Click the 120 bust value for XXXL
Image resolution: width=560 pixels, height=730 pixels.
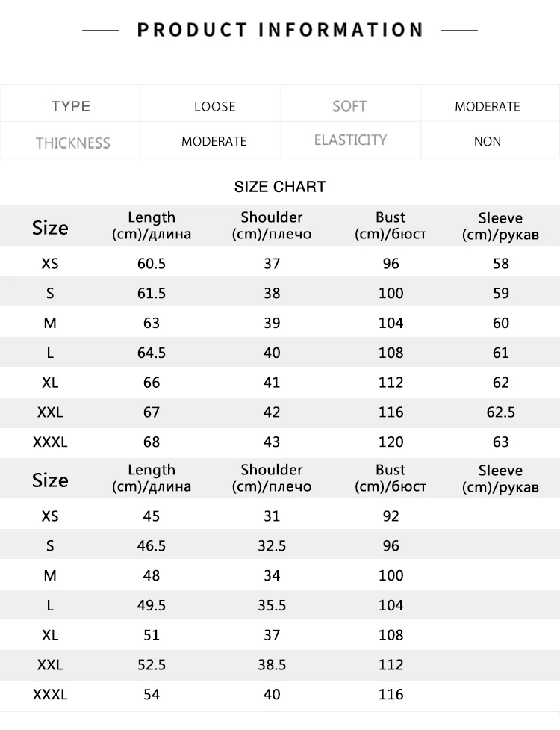coord(391,442)
